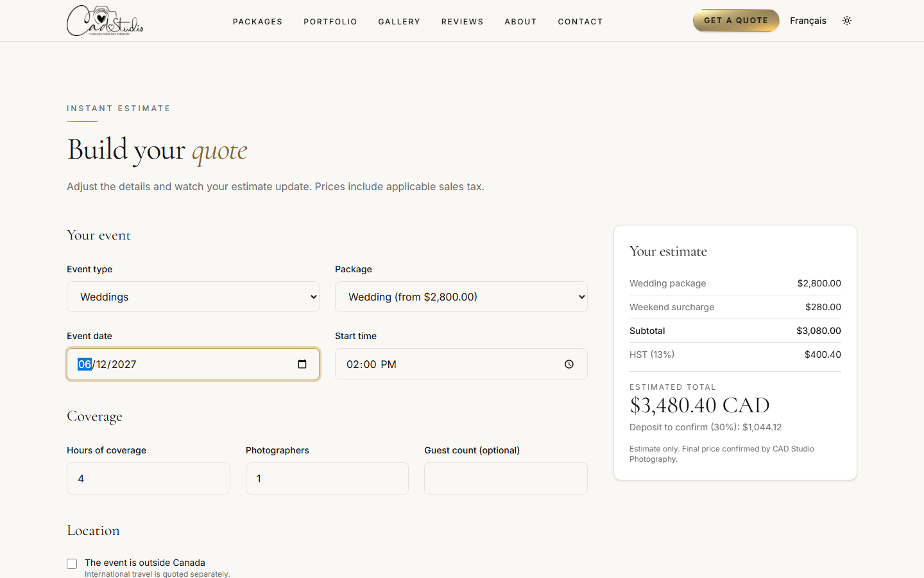Click the year in the Event date field
Viewport: 924px width, 578px height.
(x=124, y=364)
